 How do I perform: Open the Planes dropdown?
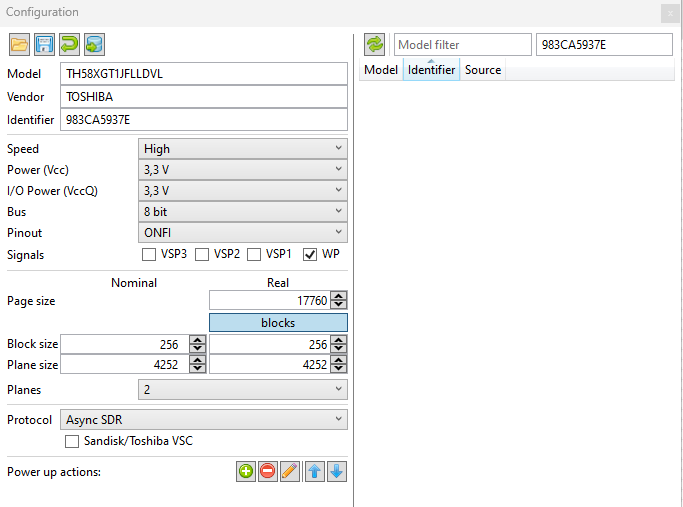[243, 389]
